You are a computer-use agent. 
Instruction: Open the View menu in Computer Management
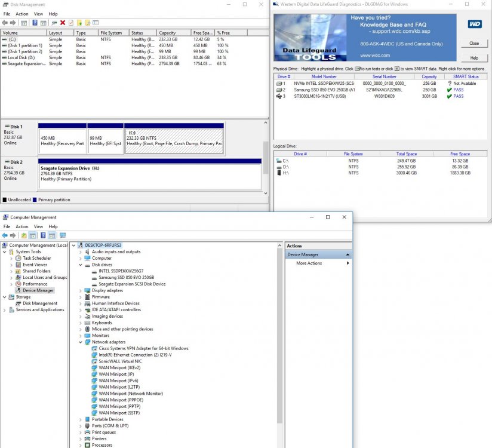point(38,226)
